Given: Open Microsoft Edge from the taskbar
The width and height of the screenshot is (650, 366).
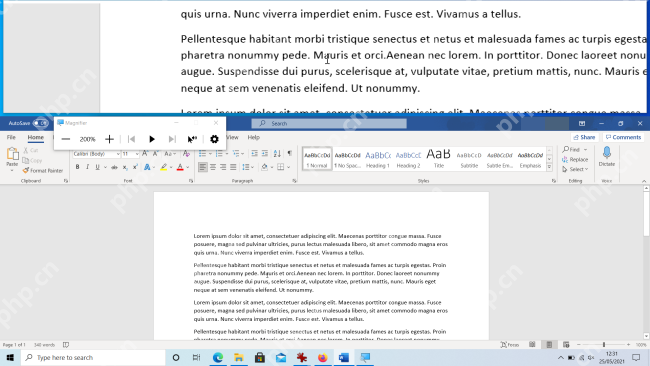Looking at the screenshot, I should [218, 357].
